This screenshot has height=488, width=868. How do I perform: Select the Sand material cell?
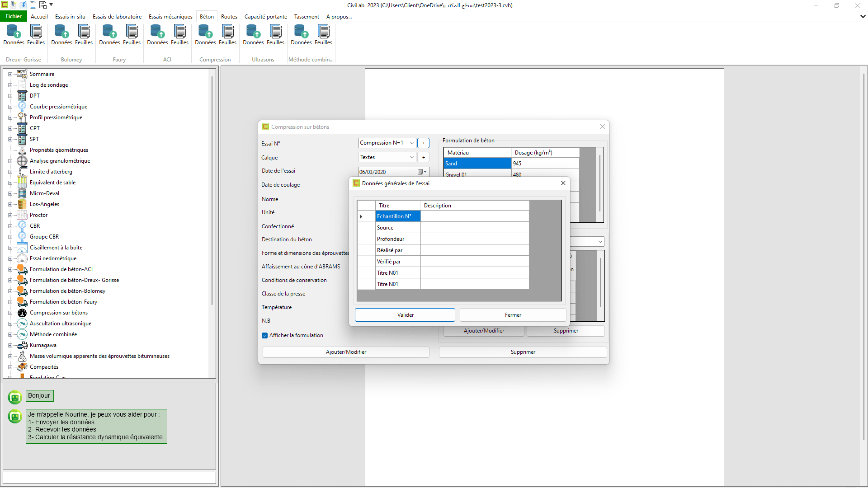[x=477, y=164]
